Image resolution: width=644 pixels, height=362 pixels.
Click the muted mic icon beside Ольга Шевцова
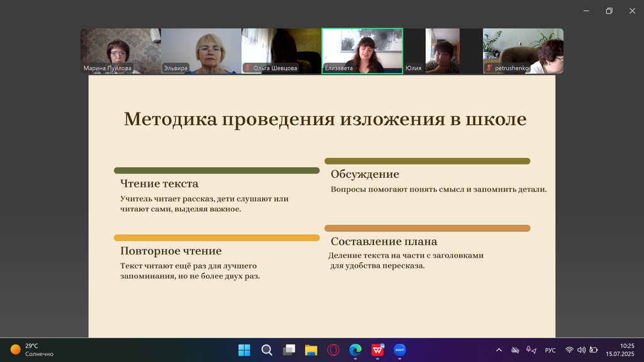248,68
